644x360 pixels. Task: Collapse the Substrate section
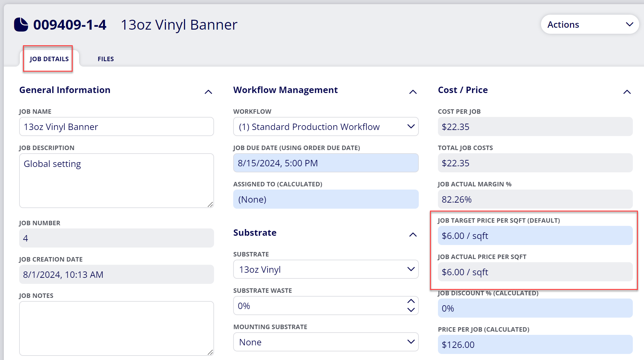click(413, 234)
